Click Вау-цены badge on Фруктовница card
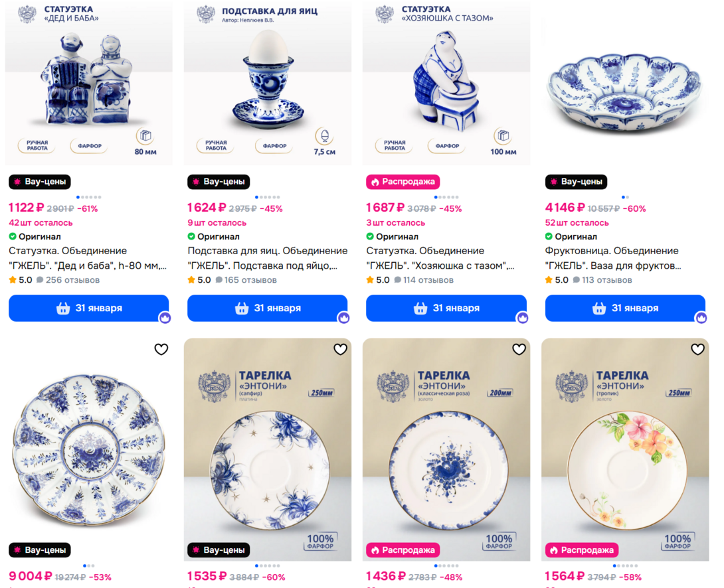Image resolution: width=724 pixels, height=588 pixels. (577, 182)
